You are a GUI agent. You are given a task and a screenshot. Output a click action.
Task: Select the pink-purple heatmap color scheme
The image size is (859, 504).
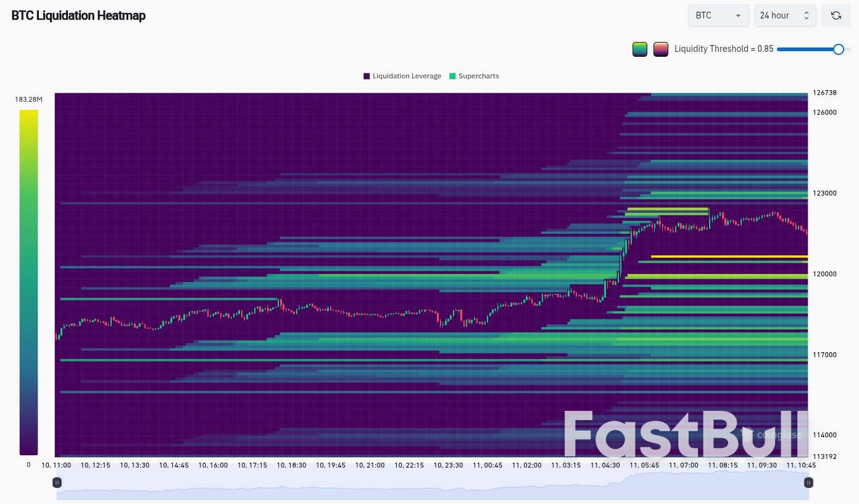[x=661, y=49]
